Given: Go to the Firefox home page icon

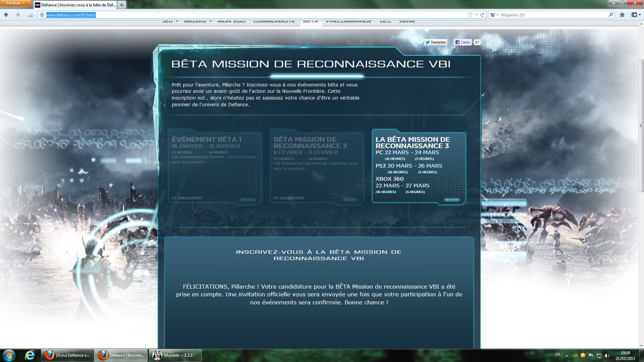Looking at the screenshot, I should (x=622, y=15).
